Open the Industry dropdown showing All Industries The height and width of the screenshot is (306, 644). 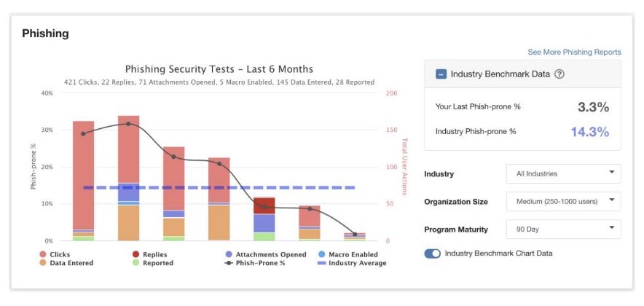pyautogui.click(x=563, y=173)
